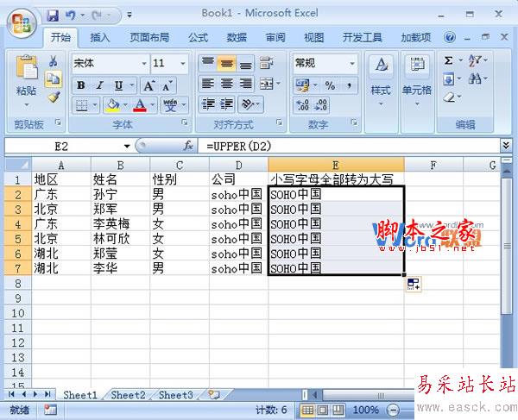518x420 pixels.
Task: Open Paste options arrow below 粘贴
Action: tap(27, 105)
